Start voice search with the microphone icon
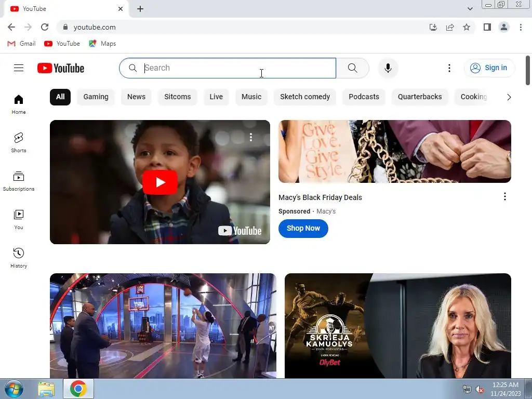532x399 pixels. click(x=388, y=68)
